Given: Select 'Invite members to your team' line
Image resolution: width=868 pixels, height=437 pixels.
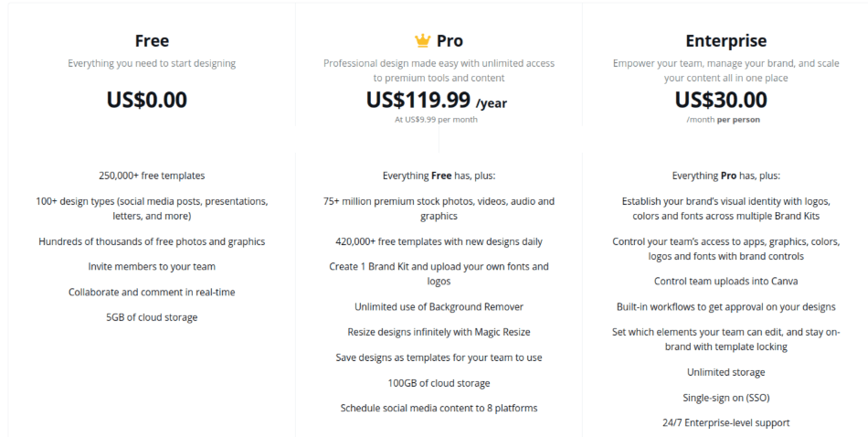Looking at the screenshot, I should pyautogui.click(x=152, y=266).
